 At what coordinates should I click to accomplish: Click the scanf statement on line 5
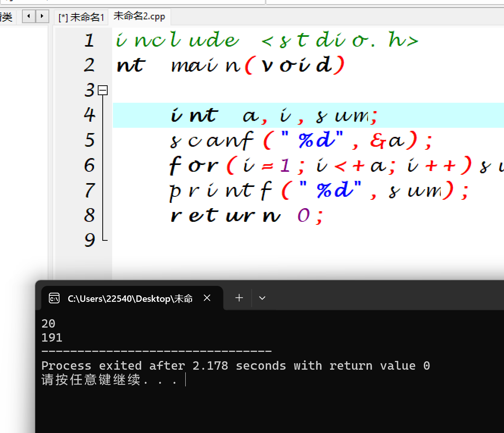coord(301,140)
